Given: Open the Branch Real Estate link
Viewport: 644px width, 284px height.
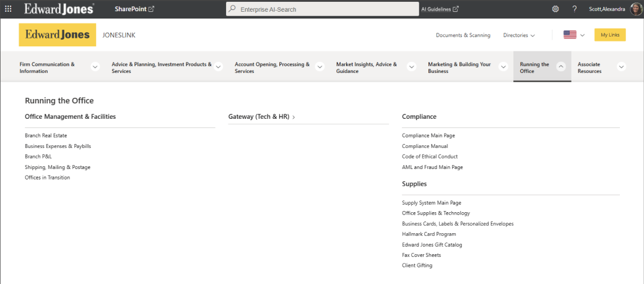Looking at the screenshot, I should point(46,136).
